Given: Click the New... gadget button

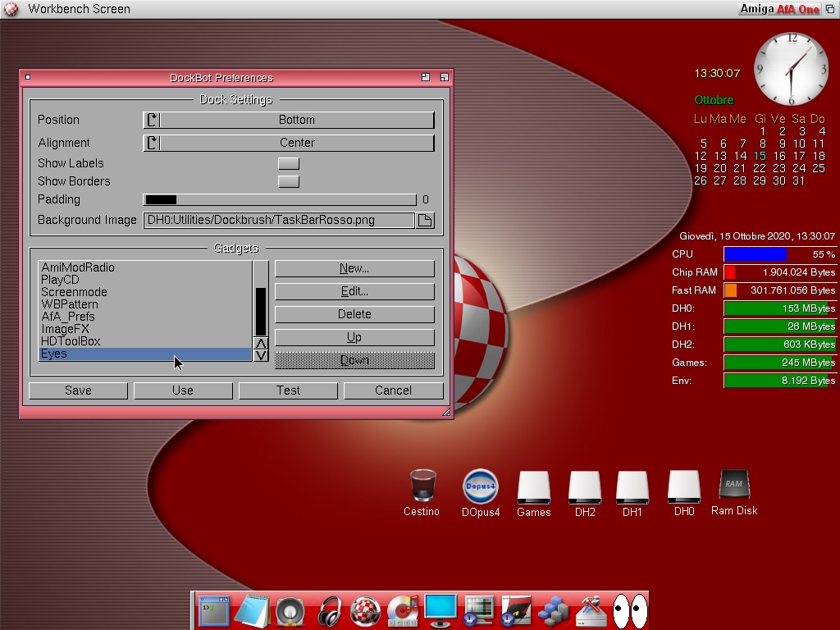Looking at the screenshot, I should [354, 268].
